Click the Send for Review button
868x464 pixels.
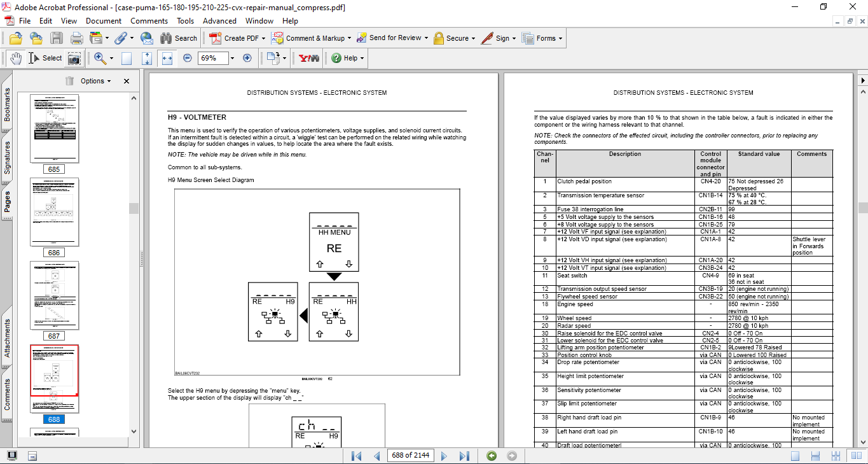(x=395, y=38)
